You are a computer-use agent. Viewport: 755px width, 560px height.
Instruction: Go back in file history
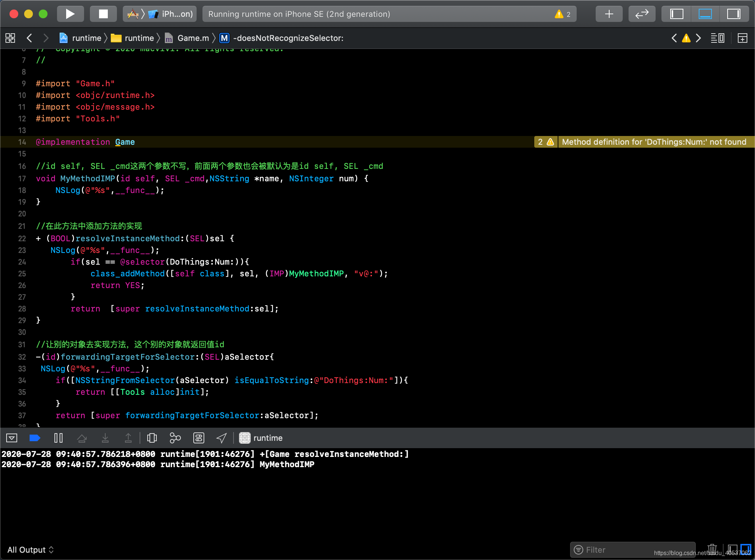coord(30,38)
